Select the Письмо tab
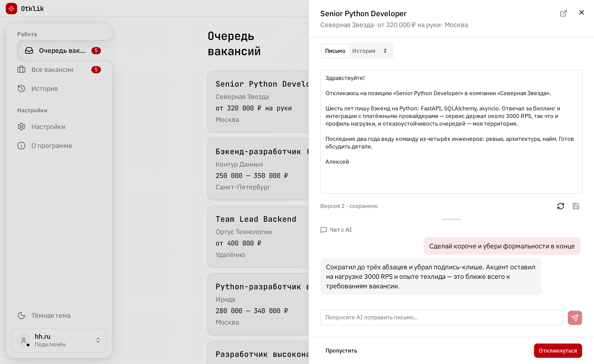Image resolution: width=594 pixels, height=364 pixels. (335, 51)
